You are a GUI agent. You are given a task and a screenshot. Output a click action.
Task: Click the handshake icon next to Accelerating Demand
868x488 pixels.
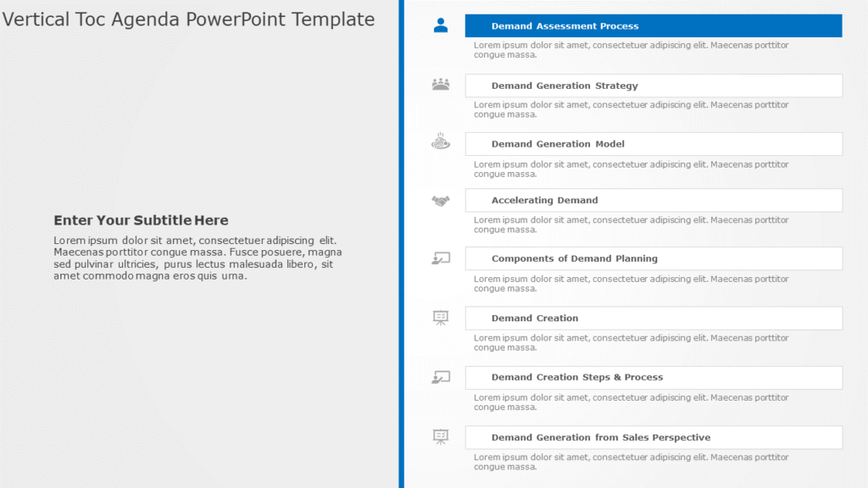pyautogui.click(x=439, y=199)
